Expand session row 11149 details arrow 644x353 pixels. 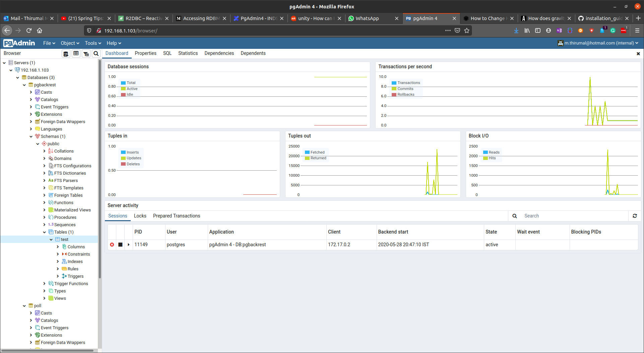pyautogui.click(x=129, y=245)
